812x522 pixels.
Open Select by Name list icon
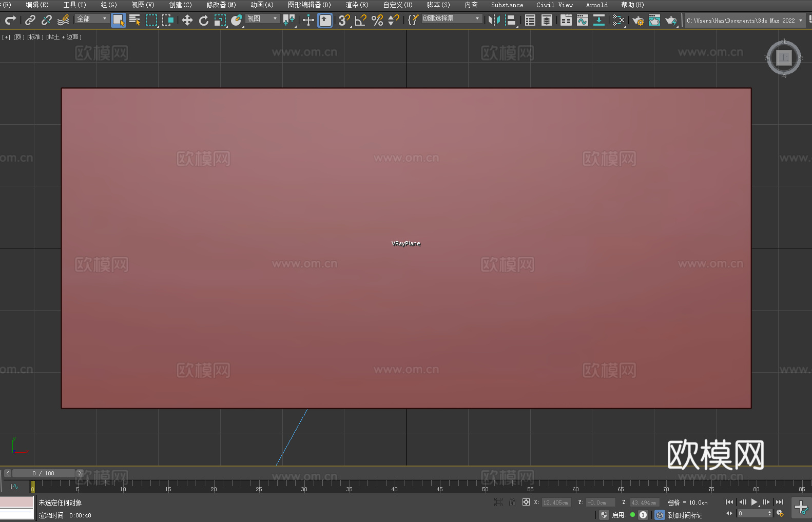point(135,20)
